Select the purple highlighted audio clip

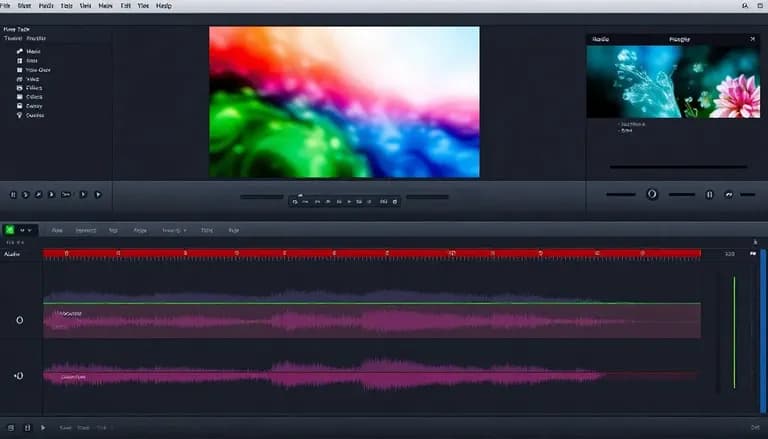click(x=372, y=321)
